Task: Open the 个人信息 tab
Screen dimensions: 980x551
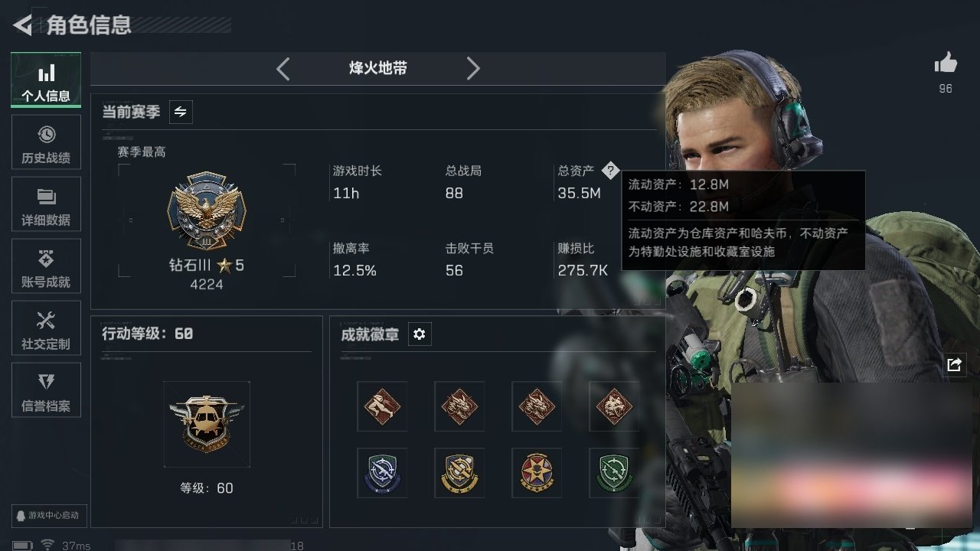Action: click(x=46, y=80)
